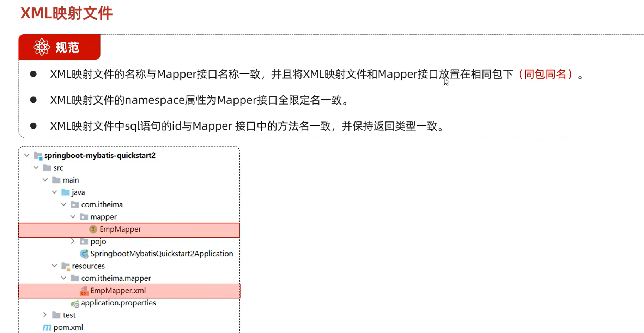Viewport: 644px width, 333px height.
Task: Click the atom icon on the 规范 badge
Action: [x=42, y=47]
